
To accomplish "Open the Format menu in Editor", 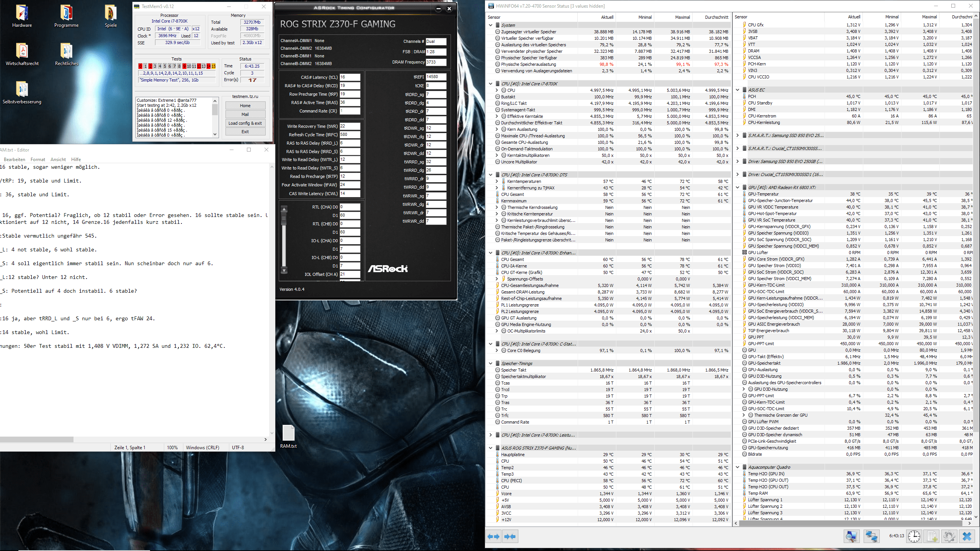I will point(38,160).
